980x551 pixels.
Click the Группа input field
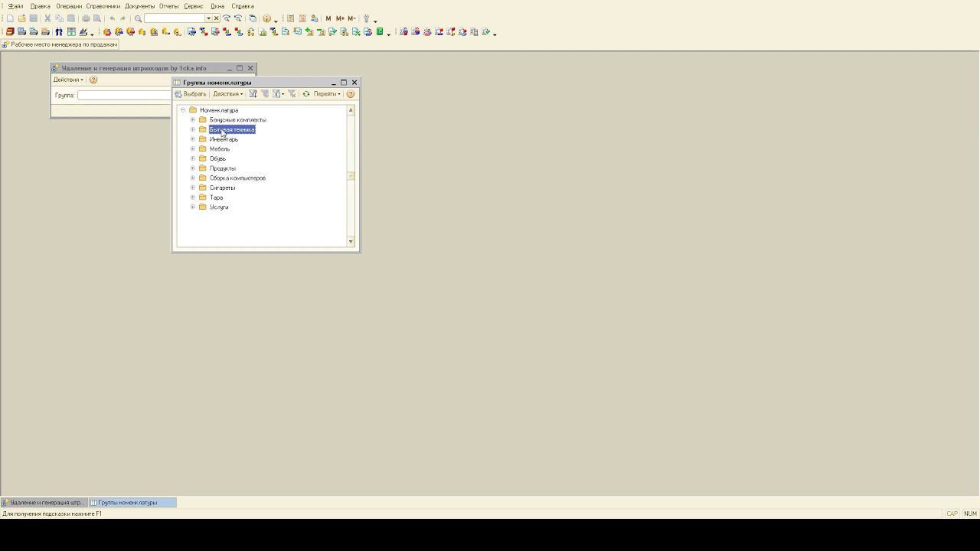click(x=124, y=96)
